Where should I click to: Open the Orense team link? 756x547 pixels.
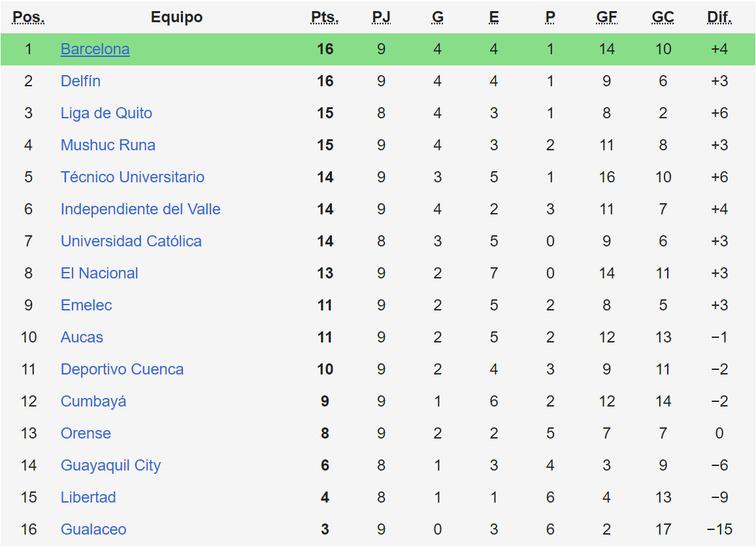(x=86, y=433)
